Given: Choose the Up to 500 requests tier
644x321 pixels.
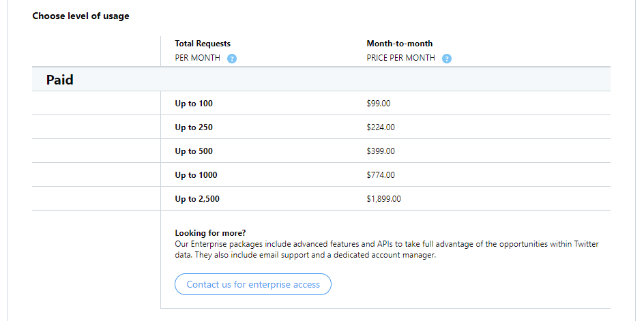Looking at the screenshot, I should pos(194,151).
